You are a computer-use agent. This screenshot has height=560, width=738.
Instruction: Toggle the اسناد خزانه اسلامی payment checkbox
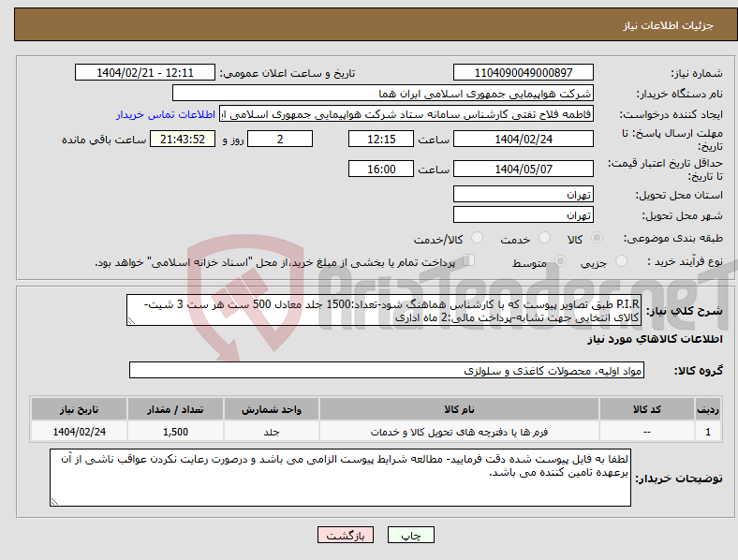coord(469,260)
